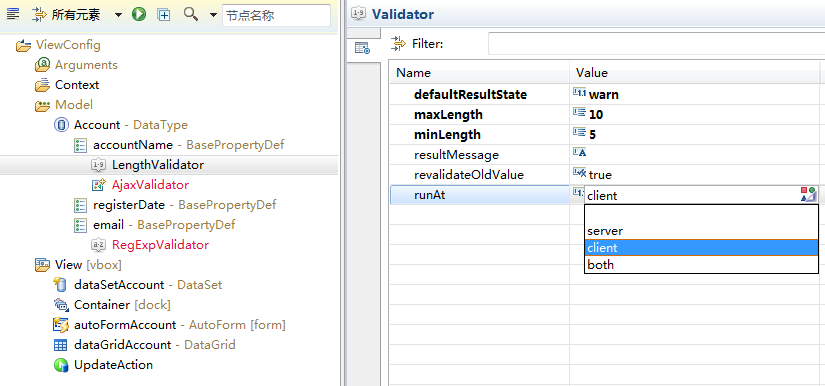Click the AjaxValidator node icon

tap(99, 185)
